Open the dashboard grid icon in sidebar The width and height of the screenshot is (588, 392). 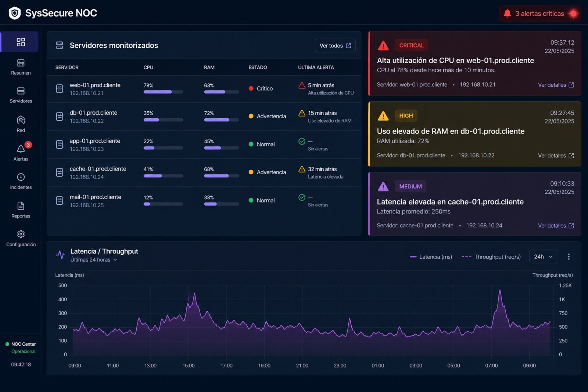click(x=21, y=42)
